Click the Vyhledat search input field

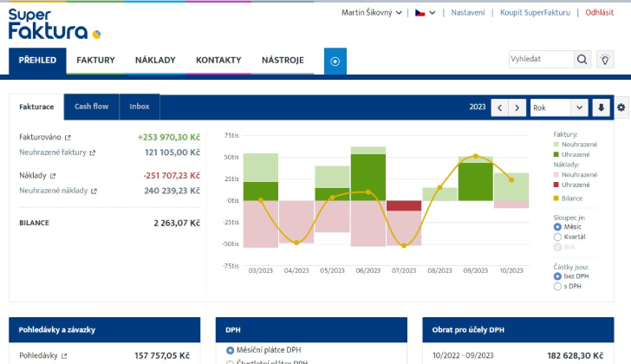coord(540,59)
